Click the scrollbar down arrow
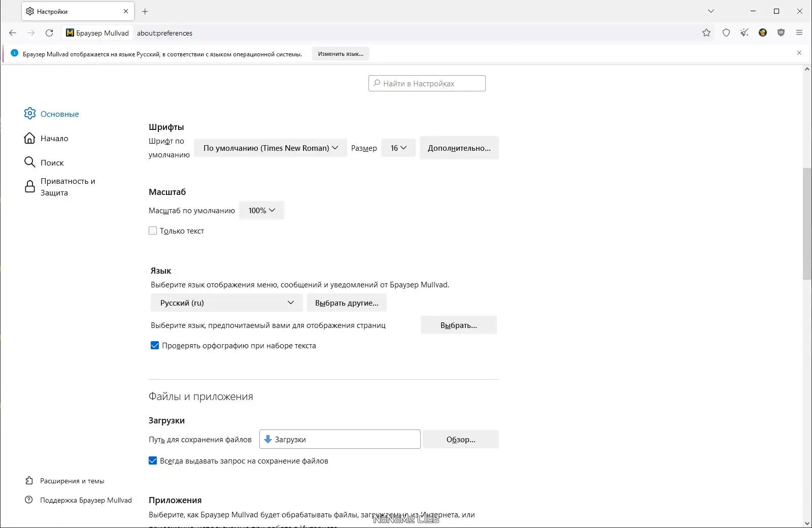This screenshot has height=528, width=812. point(807,523)
